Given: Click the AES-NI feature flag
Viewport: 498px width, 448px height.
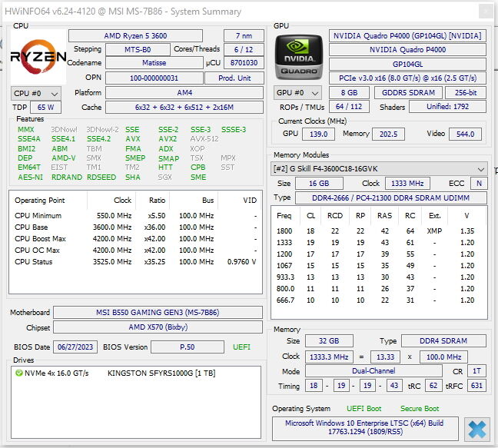Looking at the screenshot, I should point(31,178).
